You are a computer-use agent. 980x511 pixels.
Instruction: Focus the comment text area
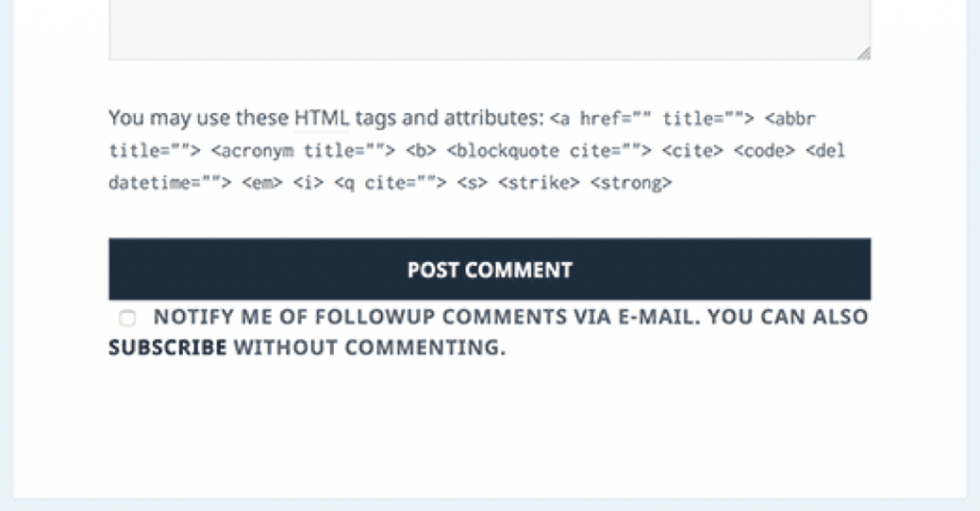click(489, 30)
